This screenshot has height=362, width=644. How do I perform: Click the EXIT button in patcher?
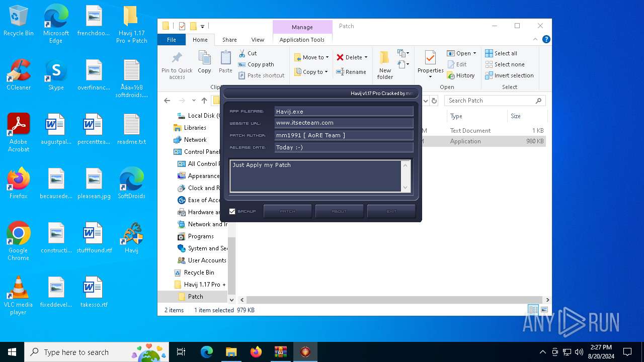click(x=391, y=211)
